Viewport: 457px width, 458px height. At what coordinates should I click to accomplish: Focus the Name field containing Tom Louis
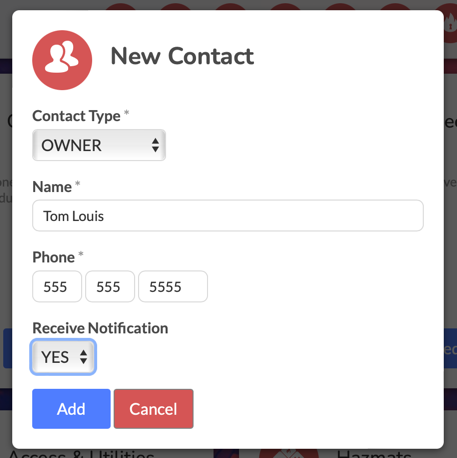228,216
